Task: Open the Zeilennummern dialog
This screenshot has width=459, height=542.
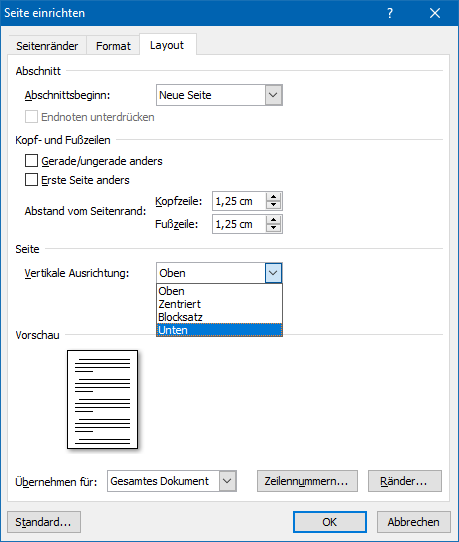Action: pos(307,481)
